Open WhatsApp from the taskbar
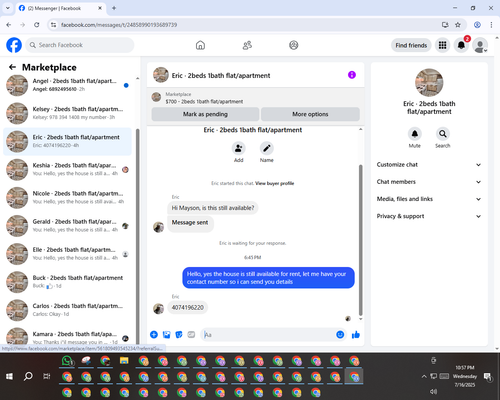This screenshot has height=400, width=500. pos(67,361)
